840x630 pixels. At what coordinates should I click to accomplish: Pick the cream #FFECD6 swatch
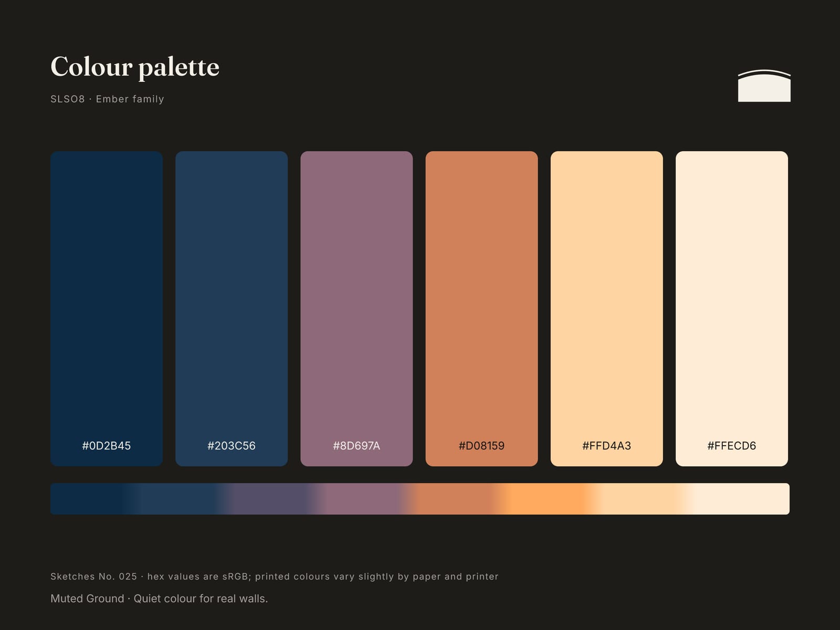[731, 309]
